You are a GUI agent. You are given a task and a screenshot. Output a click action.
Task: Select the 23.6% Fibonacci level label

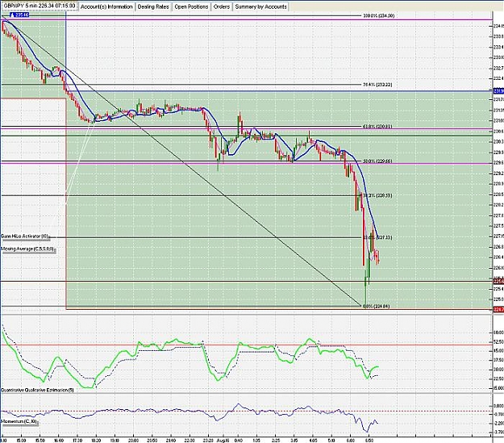(x=377, y=237)
